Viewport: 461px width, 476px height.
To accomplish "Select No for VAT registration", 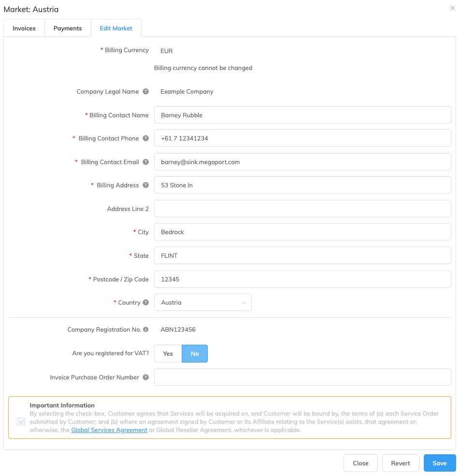I will coord(195,354).
